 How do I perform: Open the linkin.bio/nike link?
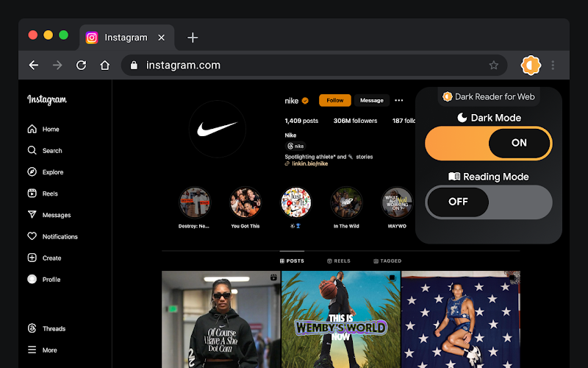tap(309, 163)
